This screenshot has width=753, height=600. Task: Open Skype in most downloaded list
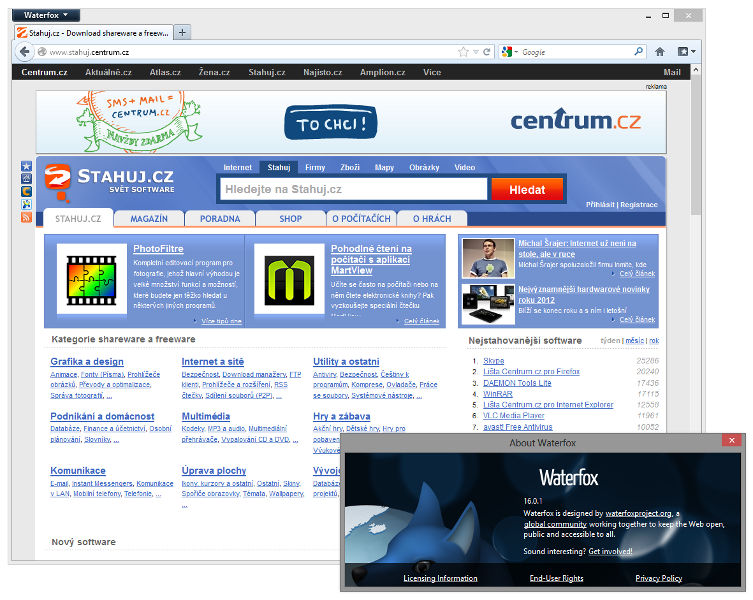pos(493,361)
